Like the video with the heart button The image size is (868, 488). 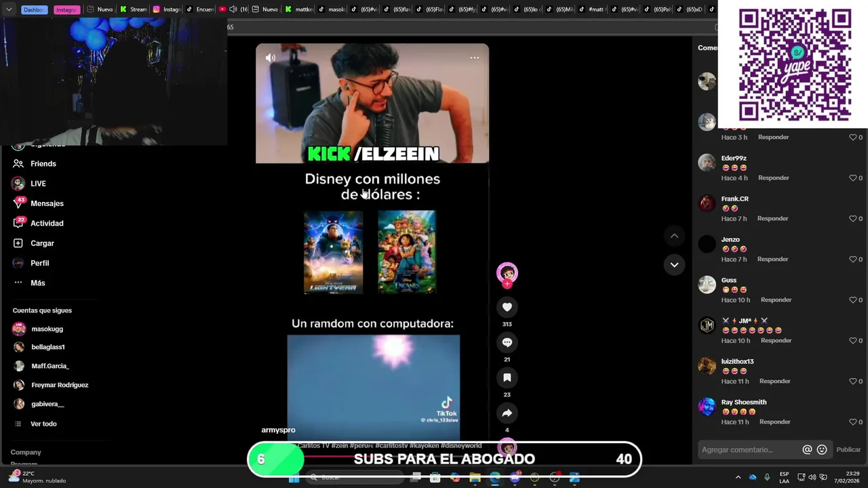point(507,307)
